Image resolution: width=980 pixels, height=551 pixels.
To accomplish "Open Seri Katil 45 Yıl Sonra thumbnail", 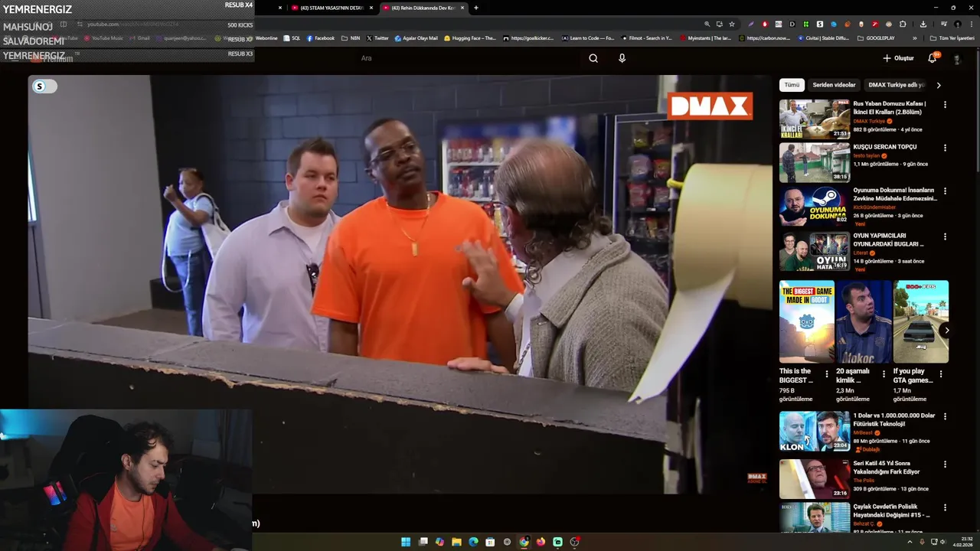I will 815,478.
